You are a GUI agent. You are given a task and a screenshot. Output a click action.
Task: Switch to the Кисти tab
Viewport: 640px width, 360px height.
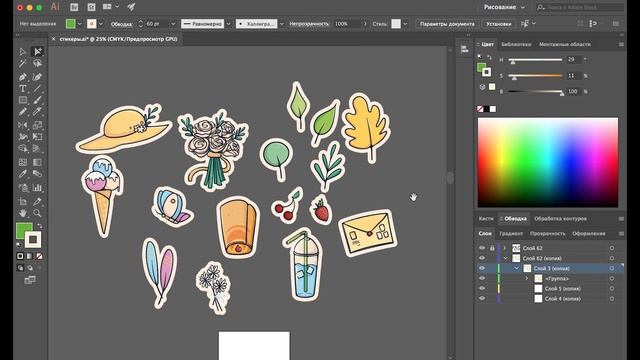coord(486,219)
